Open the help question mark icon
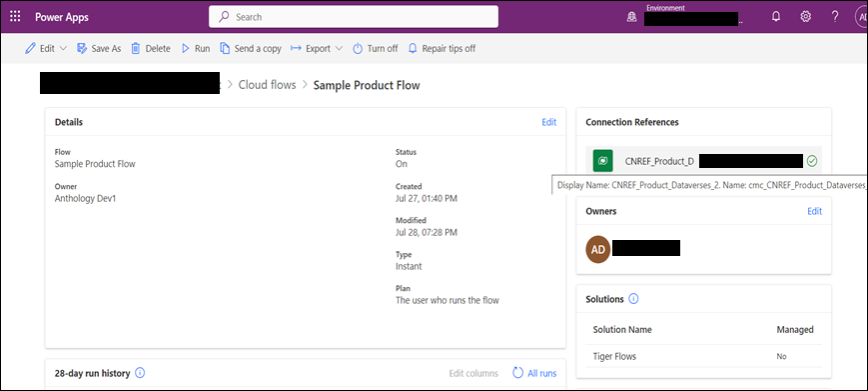Viewport: 868px width, 391px height. click(835, 17)
